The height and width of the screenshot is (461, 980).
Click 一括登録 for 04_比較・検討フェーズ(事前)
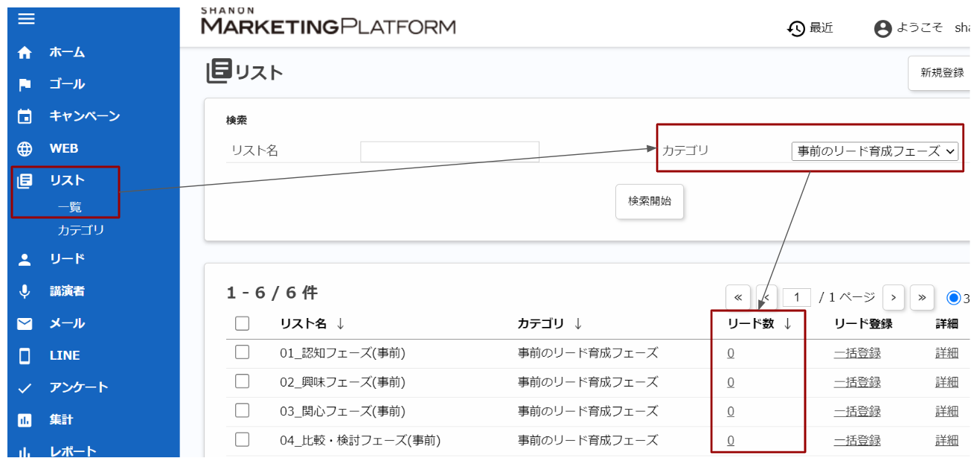(x=857, y=440)
